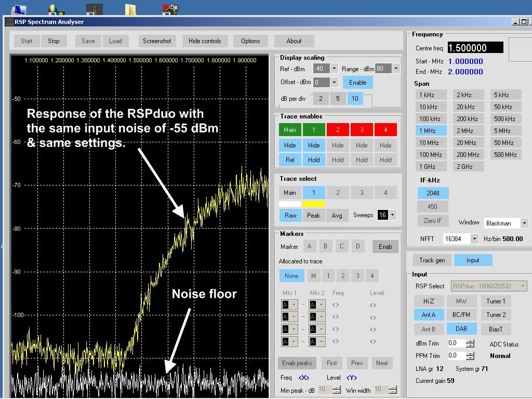This screenshot has width=532, height=399.
Task: Set span to 500 MHz
Action: pos(506,155)
